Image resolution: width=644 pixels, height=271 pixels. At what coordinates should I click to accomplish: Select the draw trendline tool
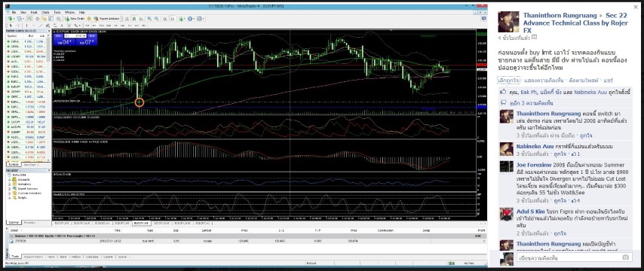(41, 26)
